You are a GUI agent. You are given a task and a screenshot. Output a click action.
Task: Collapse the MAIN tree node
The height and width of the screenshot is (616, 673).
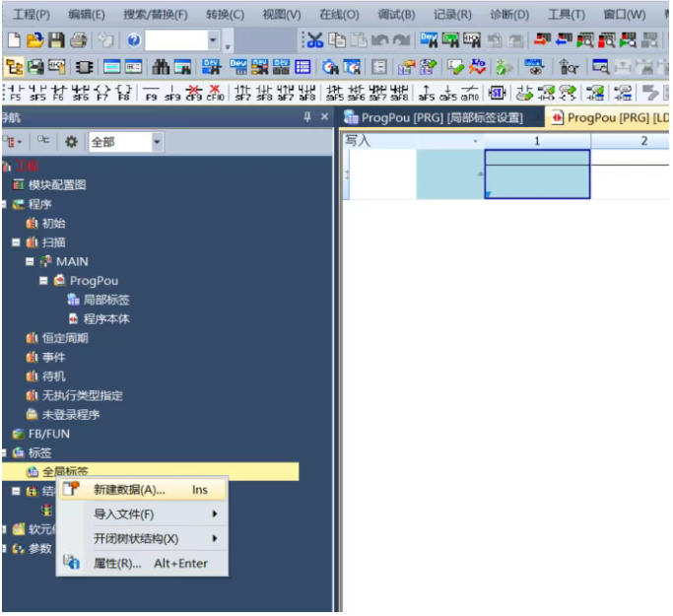(30, 262)
